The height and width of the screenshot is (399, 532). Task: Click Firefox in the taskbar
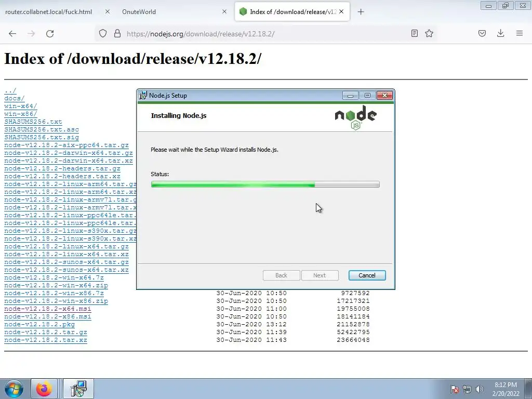pos(44,389)
